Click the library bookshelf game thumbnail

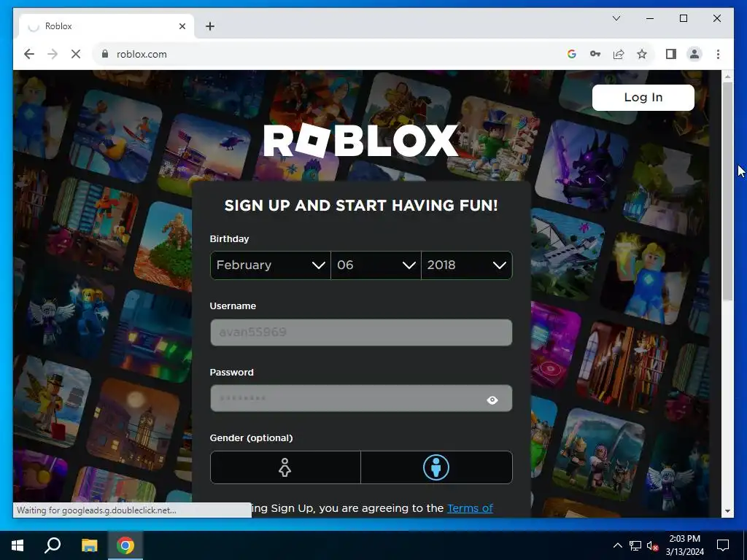coord(623,367)
